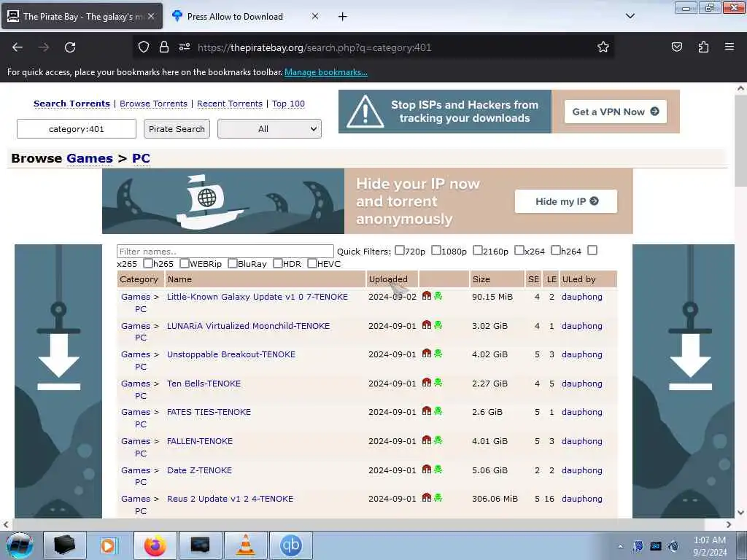
Task: Open the Extensions puzzle icon
Action: coord(703,47)
